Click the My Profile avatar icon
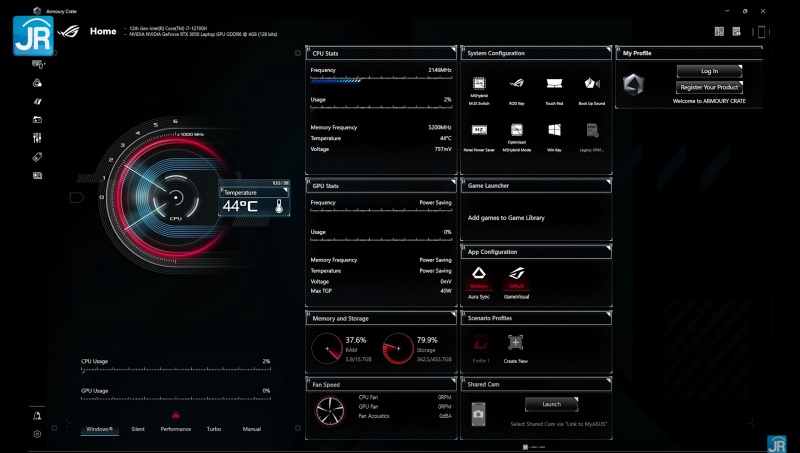Image resolution: width=800 pixels, height=453 pixels. [633, 85]
